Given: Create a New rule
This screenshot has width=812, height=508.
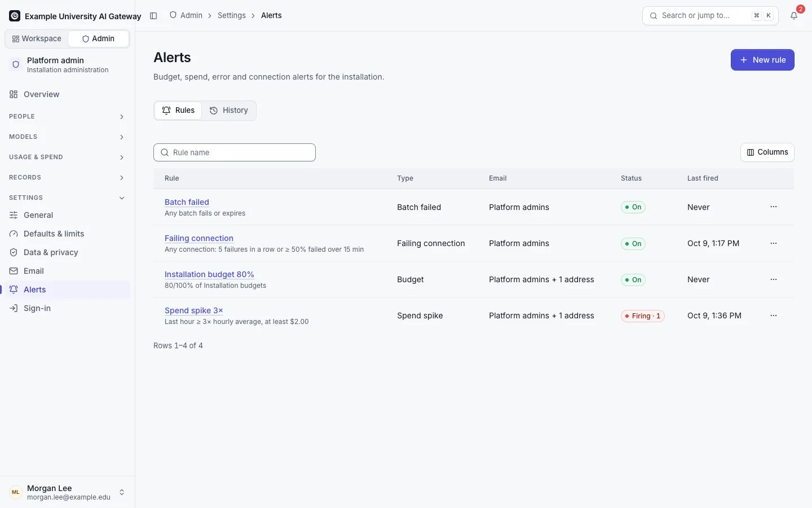Looking at the screenshot, I should pos(762,60).
